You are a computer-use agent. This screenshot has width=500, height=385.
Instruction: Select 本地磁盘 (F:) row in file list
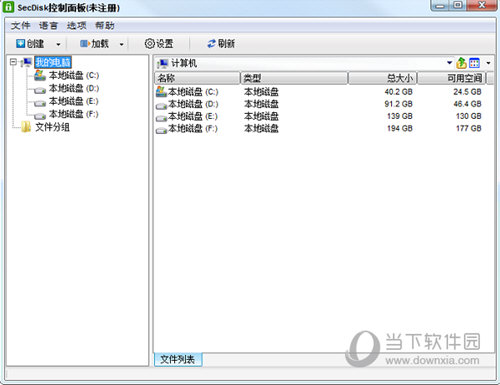tap(320, 129)
